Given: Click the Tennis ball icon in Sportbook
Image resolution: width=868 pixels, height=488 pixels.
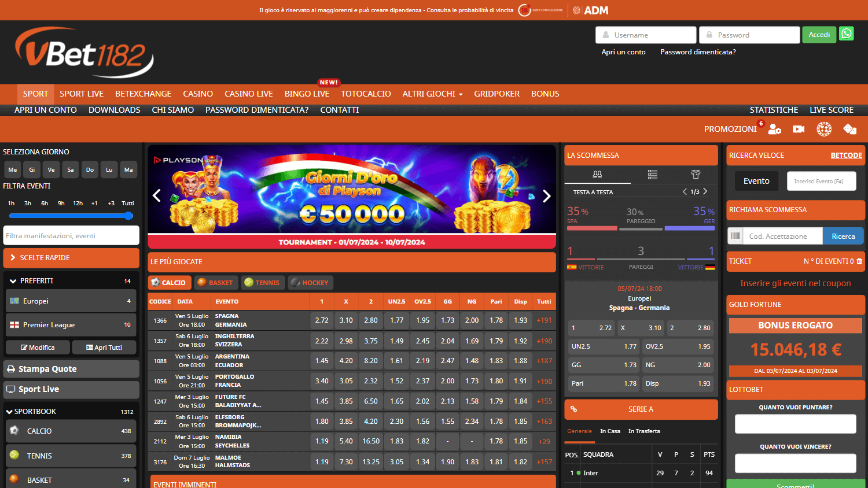Looking at the screenshot, I should pyautogui.click(x=14, y=455).
